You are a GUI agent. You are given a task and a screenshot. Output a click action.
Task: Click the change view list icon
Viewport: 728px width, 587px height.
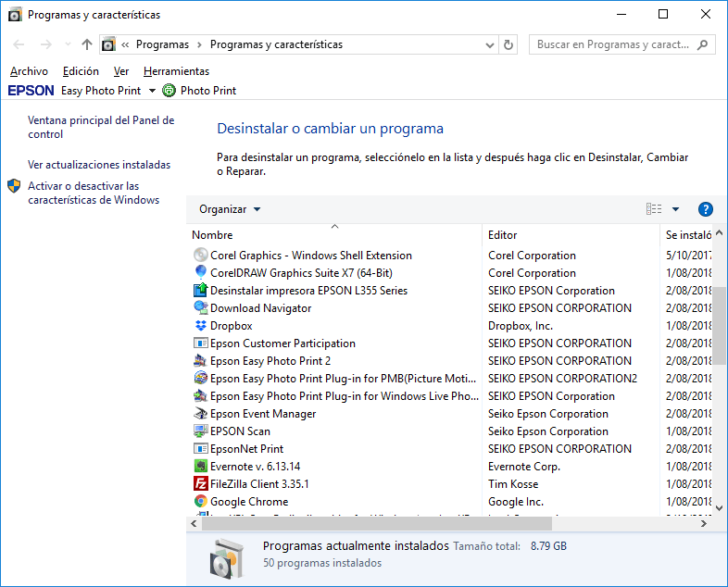(x=654, y=209)
